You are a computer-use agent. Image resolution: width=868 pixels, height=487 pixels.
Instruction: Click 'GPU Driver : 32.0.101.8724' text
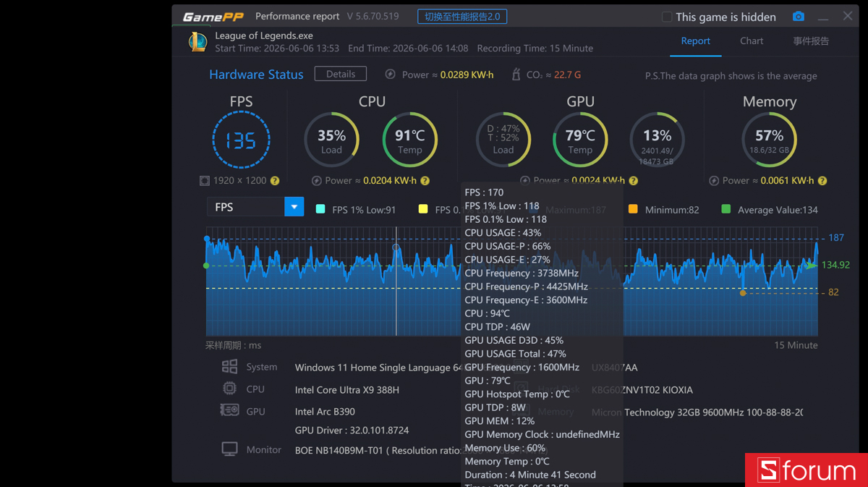352,431
